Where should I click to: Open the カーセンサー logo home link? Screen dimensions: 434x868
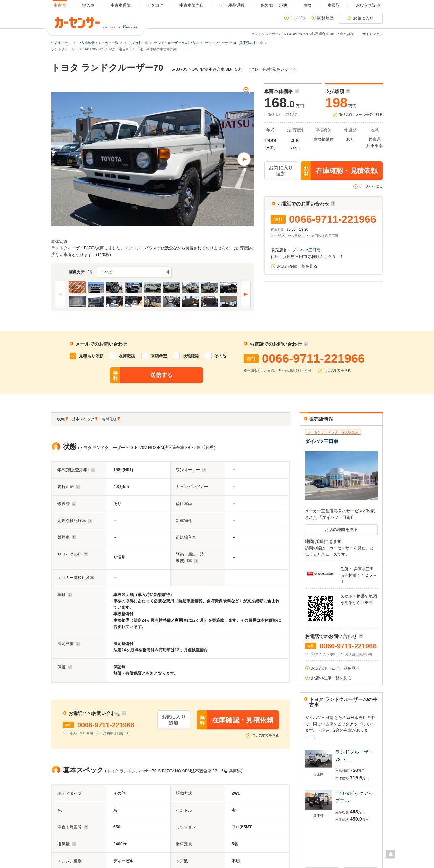[77, 23]
